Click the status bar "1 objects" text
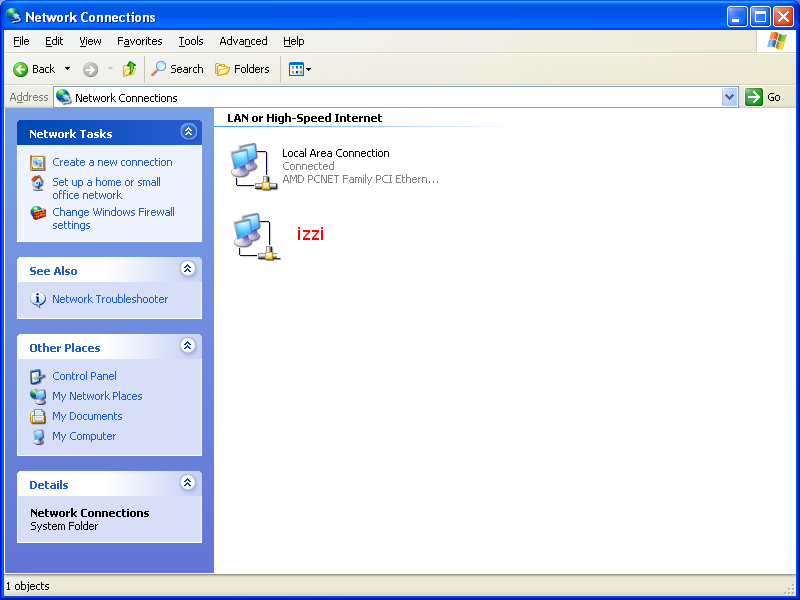 pyautogui.click(x=28, y=586)
